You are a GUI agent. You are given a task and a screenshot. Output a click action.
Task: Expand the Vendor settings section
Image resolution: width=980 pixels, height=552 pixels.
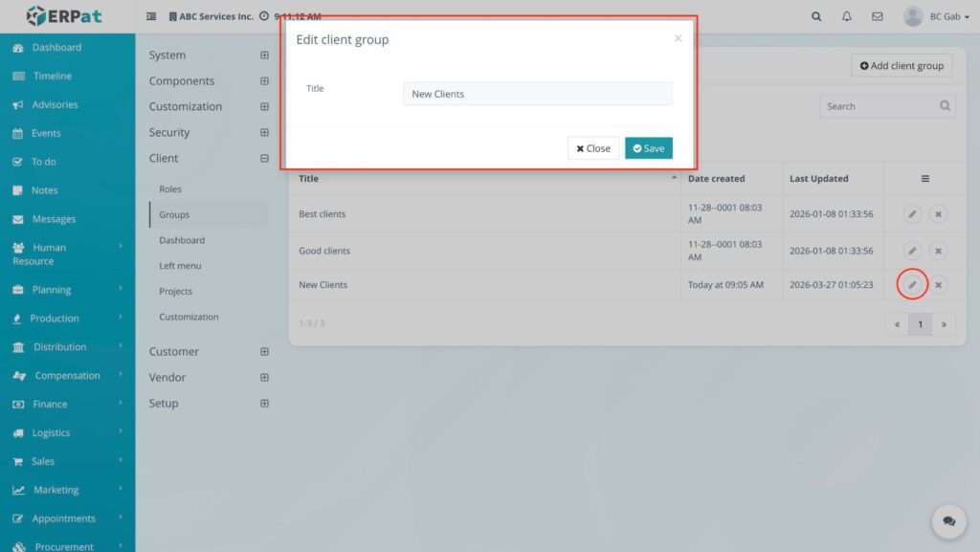pos(264,378)
